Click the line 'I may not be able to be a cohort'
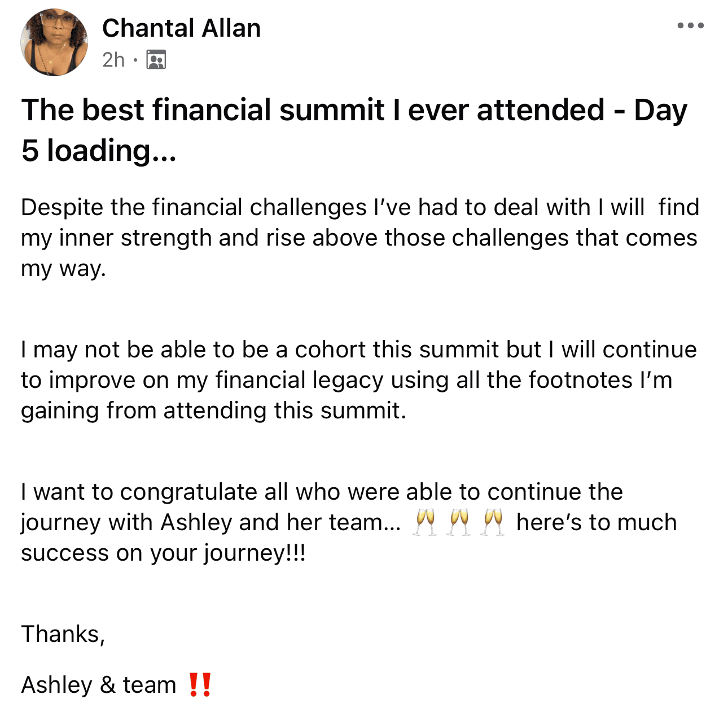This screenshot has height=712, width=728. [x=359, y=350]
